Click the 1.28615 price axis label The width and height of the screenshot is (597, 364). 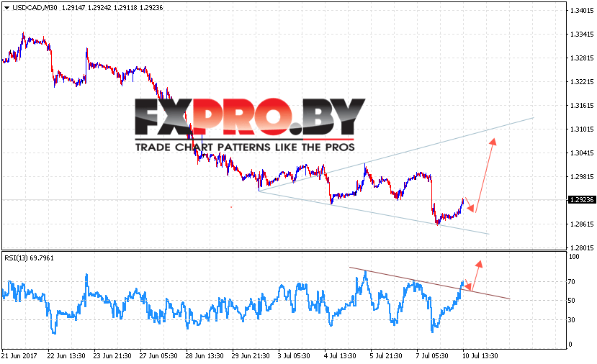[582, 224]
